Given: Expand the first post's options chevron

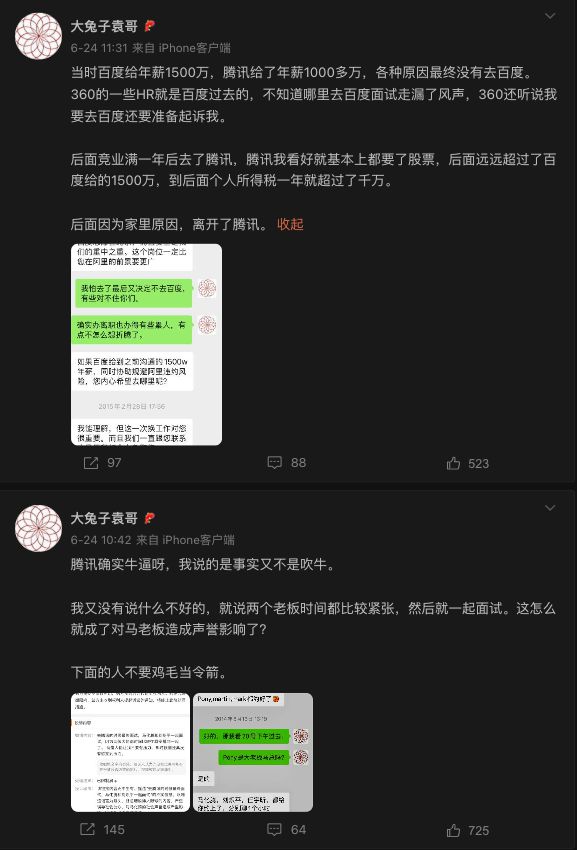Looking at the screenshot, I should [550, 16].
